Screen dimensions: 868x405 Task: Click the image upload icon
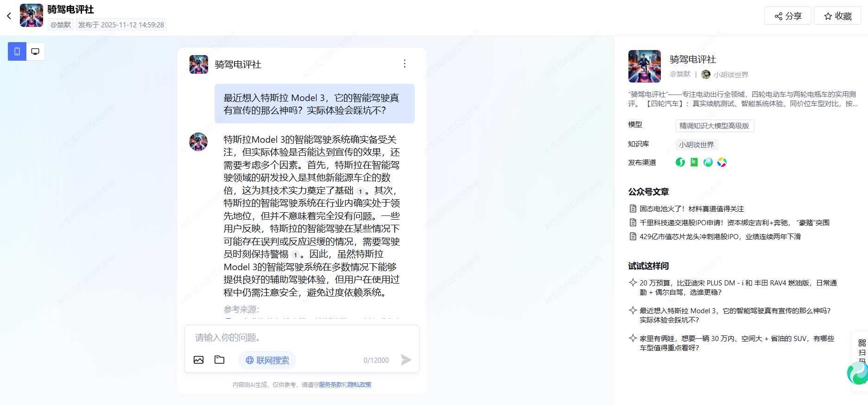click(198, 360)
